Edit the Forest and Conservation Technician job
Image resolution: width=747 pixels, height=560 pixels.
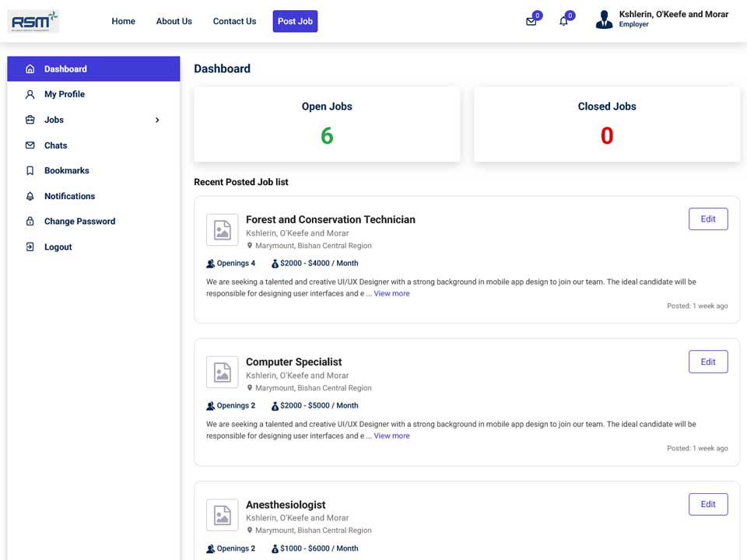708,219
